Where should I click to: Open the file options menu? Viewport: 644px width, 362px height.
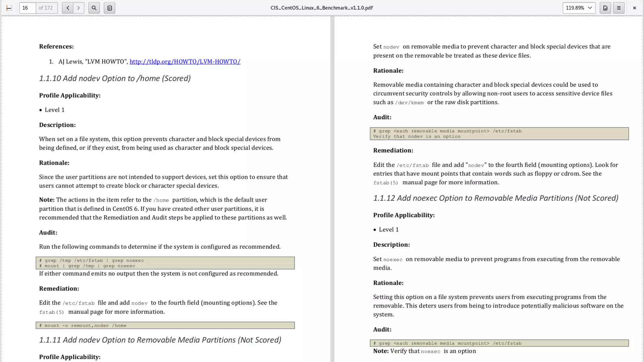click(x=605, y=8)
